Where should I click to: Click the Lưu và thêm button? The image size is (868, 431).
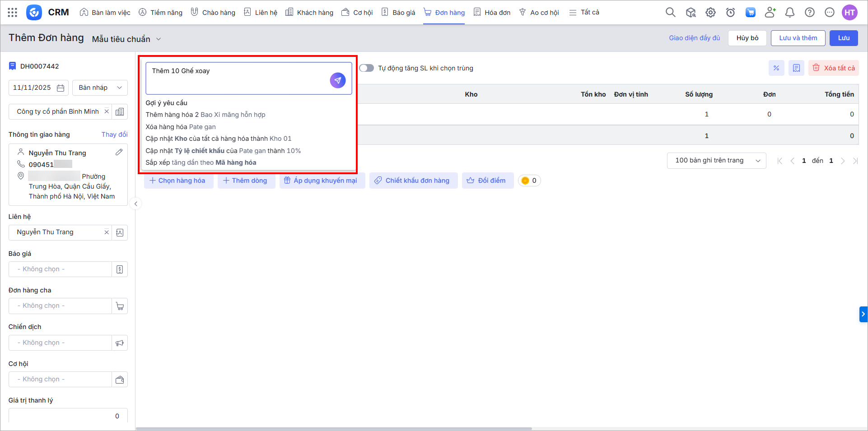pos(798,38)
